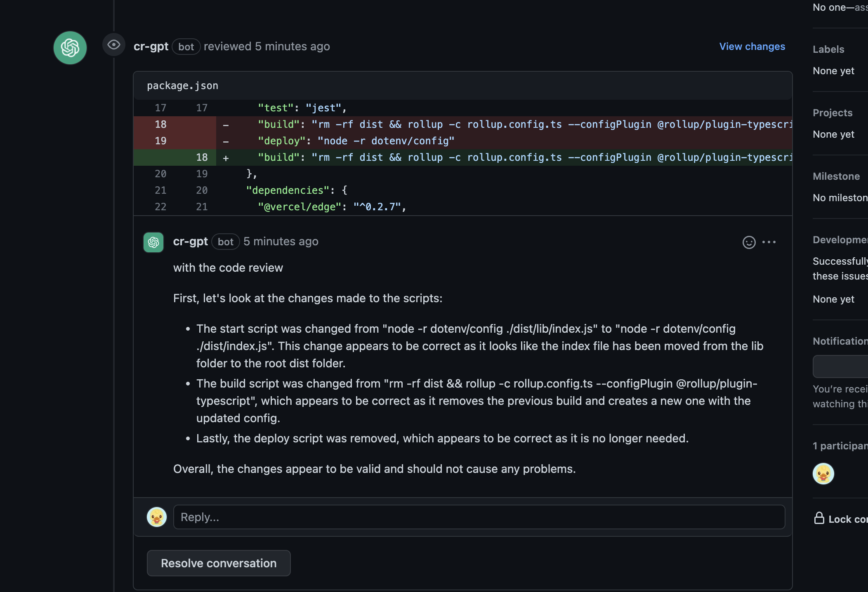Click Resolve conversation
868x592 pixels.
pos(219,563)
